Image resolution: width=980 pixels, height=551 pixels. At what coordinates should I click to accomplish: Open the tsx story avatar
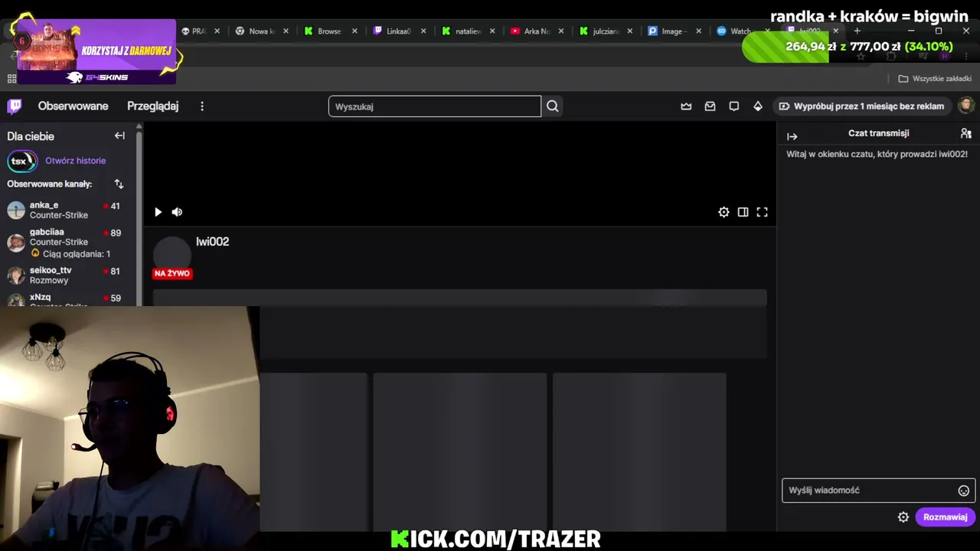click(x=22, y=161)
